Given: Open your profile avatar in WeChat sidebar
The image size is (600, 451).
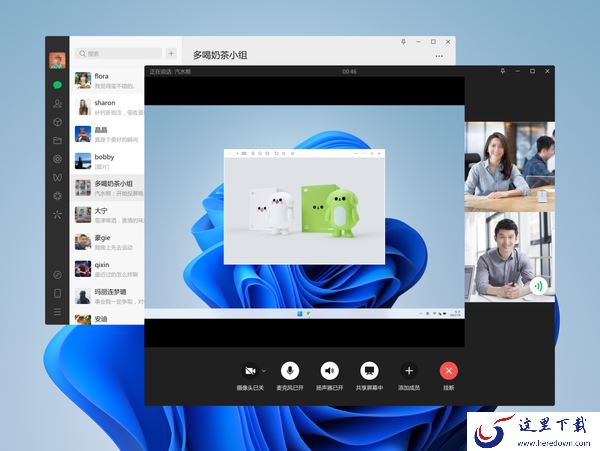Looking at the screenshot, I should pos(57,60).
